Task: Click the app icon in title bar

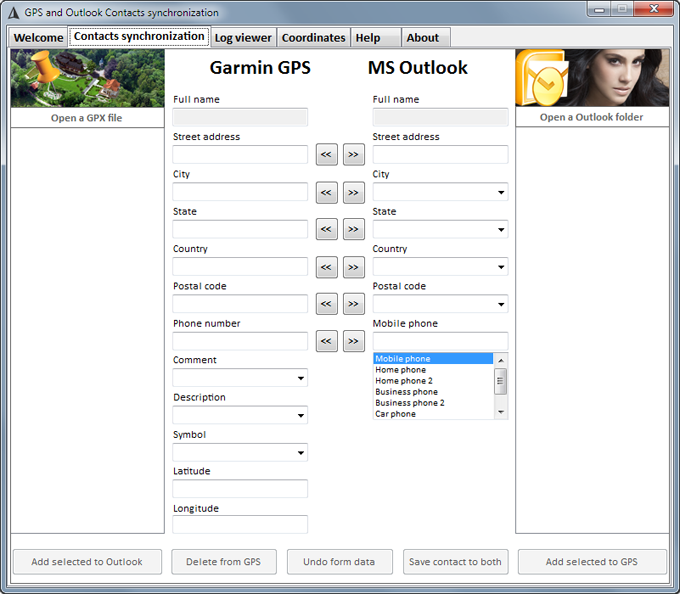Action: coord(13,13)
